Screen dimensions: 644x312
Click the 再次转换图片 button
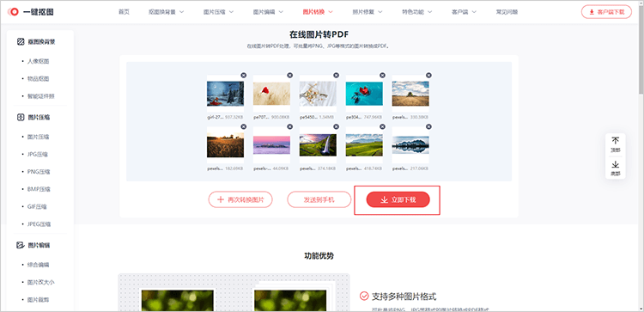click(x=240, y=199)
